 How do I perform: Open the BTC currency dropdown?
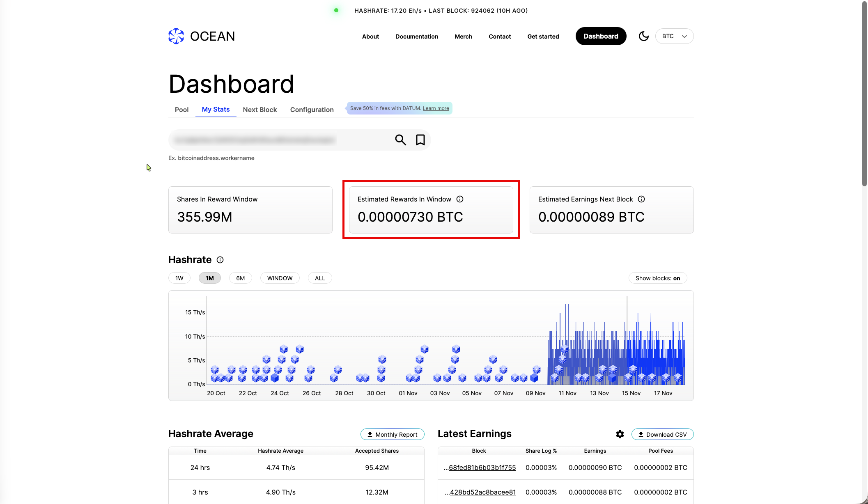(x=674, y=36)
